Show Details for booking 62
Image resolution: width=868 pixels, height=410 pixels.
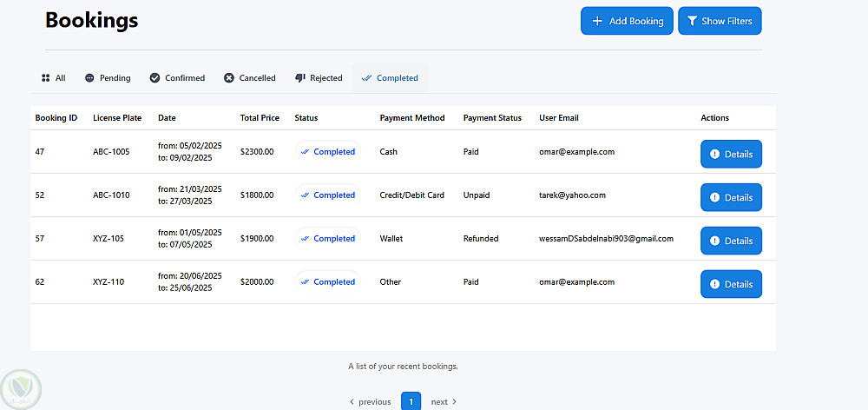[731, 284]
